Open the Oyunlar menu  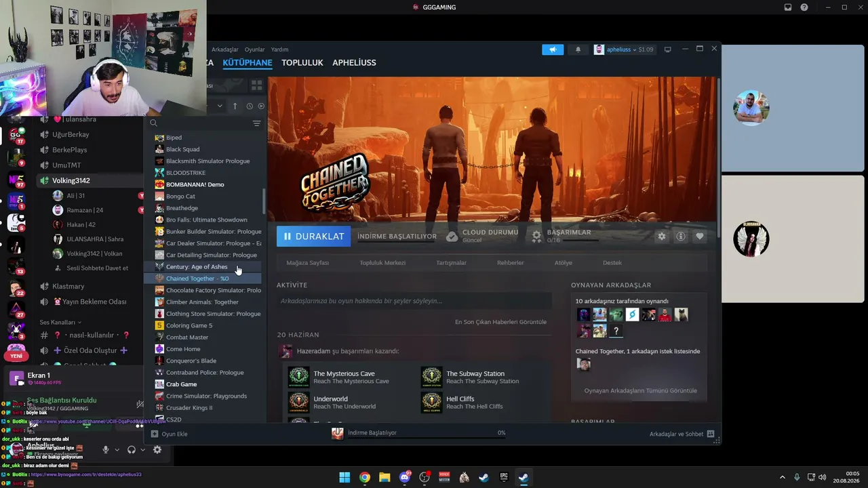[255, 49]
